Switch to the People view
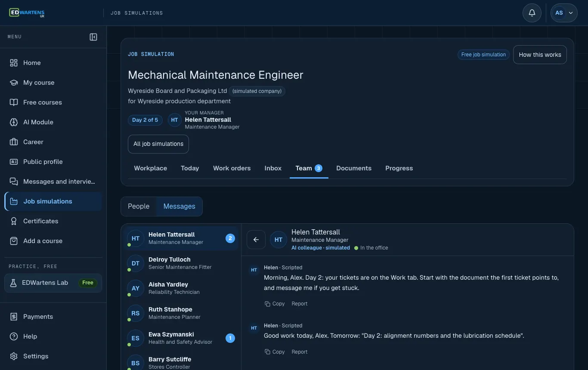This screenshot has height=370, width=588. pyautogui.click(x=139, y=207)
